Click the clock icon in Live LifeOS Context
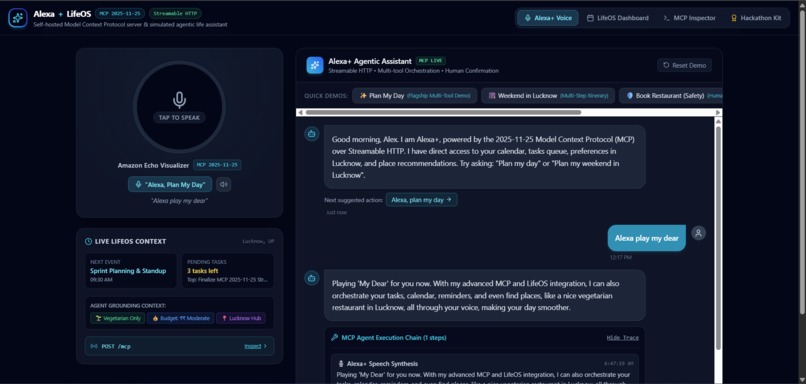Viewport: 806px width, 384px height. [x=88, y=241]
